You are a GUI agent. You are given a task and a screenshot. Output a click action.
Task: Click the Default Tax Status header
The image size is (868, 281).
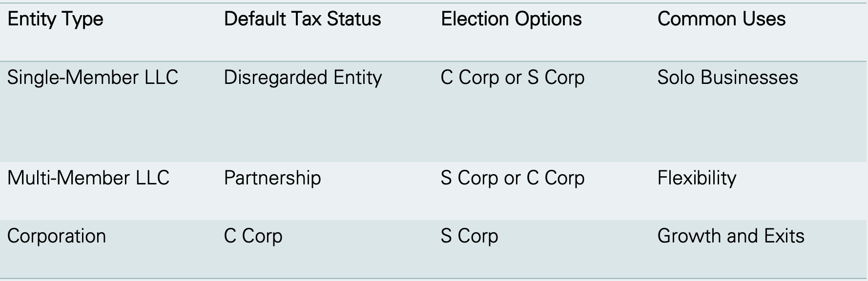click(302, 19)
